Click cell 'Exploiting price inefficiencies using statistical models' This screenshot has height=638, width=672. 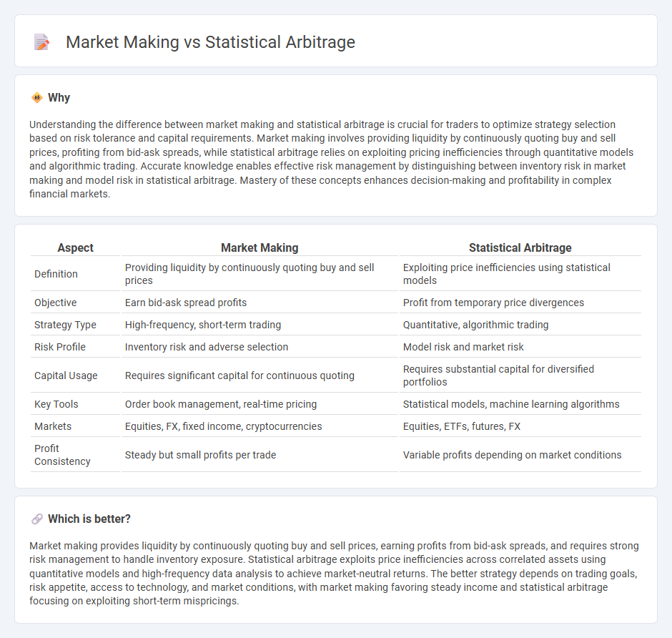tap(520, 274)
